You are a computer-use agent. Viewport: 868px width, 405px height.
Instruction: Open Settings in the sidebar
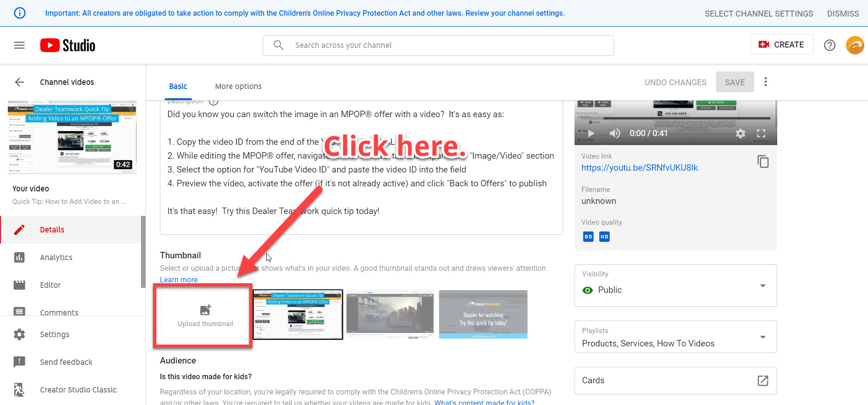[73, 334]
